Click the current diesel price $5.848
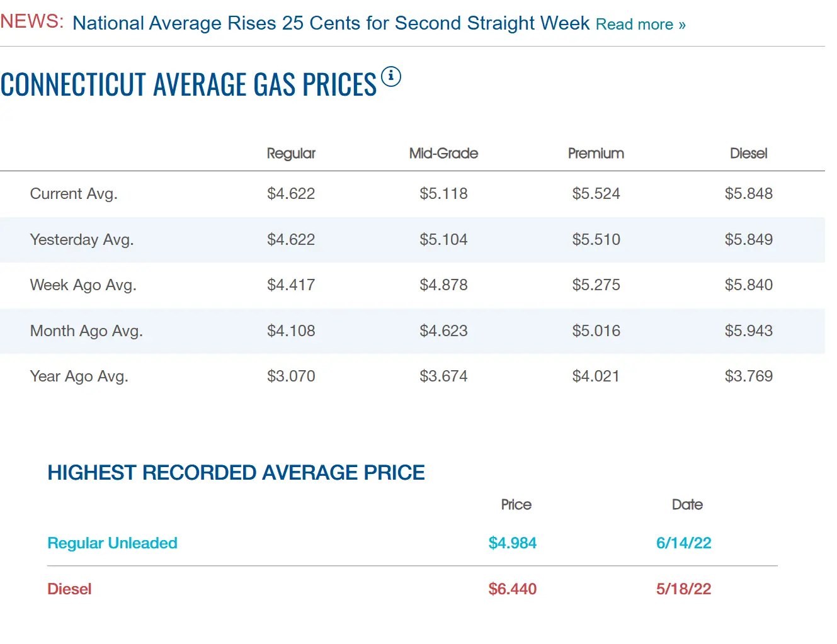Viewport: 837px width, 644px height. [x=749, y=194]
